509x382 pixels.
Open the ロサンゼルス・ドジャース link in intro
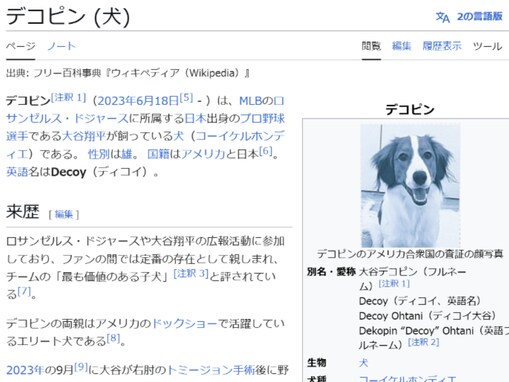[67, 118]
